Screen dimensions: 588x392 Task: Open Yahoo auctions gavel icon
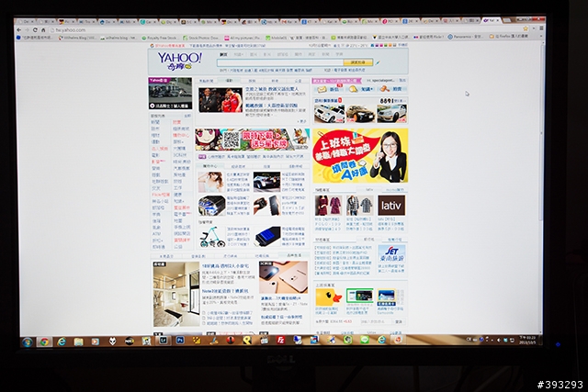[384, 89]
